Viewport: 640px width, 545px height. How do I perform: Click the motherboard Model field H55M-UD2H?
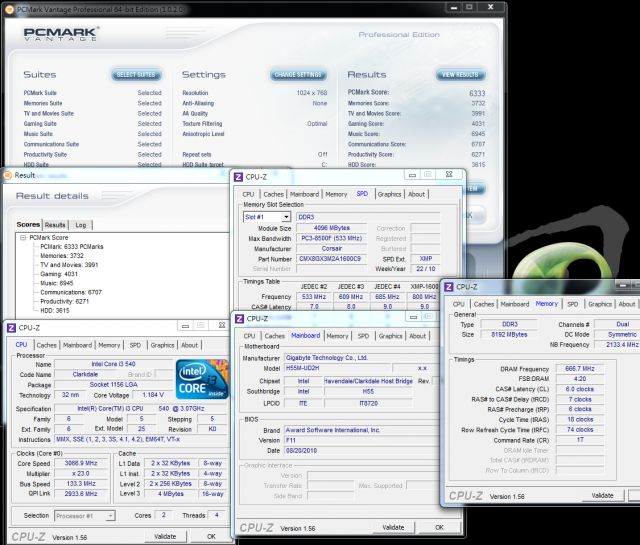(337, 368)
